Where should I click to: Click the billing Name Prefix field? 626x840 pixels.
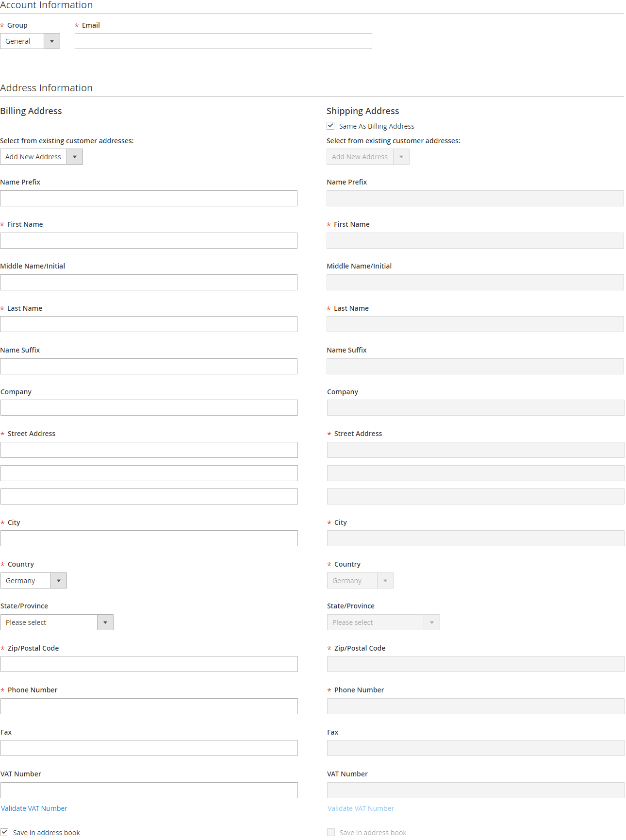click(x=148, y=199)
